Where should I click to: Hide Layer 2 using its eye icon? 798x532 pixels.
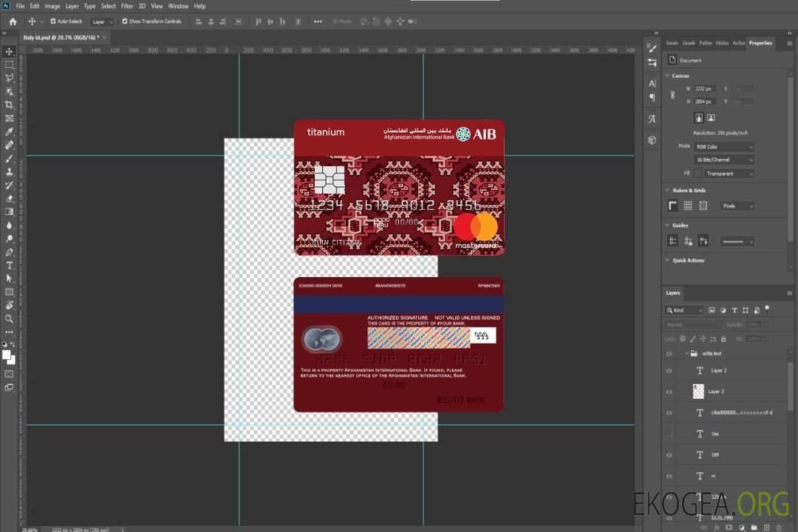pos(669,370)
